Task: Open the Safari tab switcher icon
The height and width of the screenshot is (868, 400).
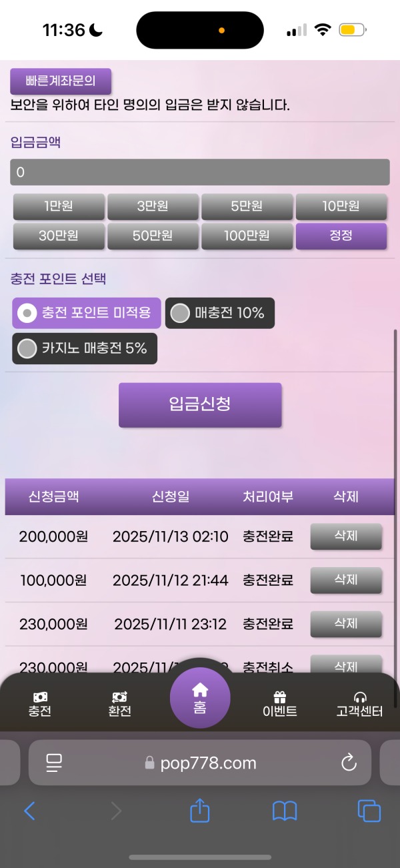Action: [x=369, y=811]
